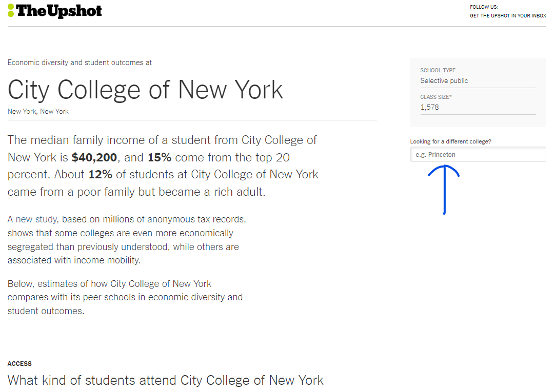The height and width of the screenshot is (392, 555).
Task: Click the 'ACCESS' section label
Action: 19,364
